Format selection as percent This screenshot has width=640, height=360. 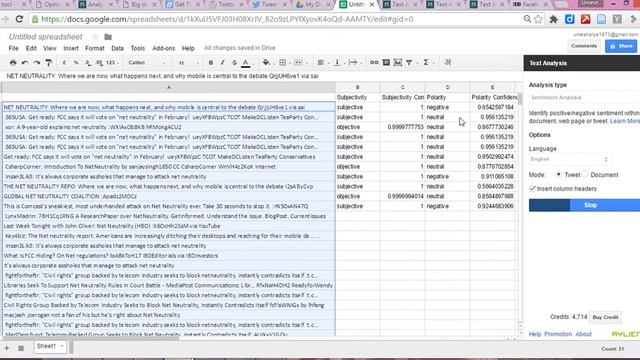(76, 63)
